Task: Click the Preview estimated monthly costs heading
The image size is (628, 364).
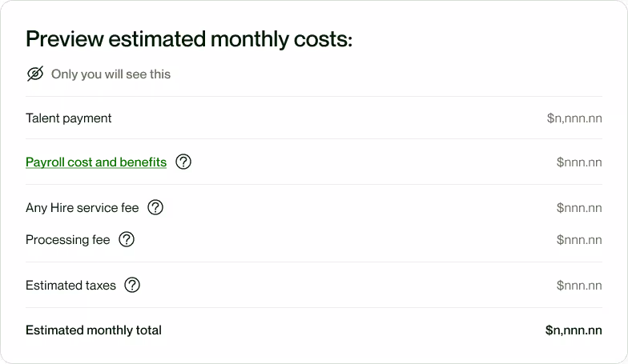Action: 189,39
